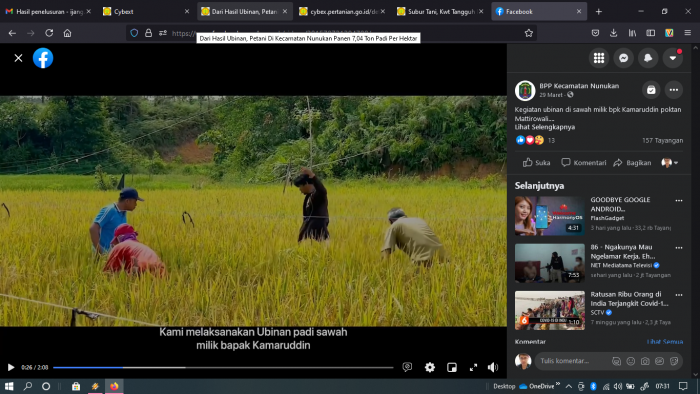This screenshot has height=394, width=700.
Task: Expand the account dropdown arrow
Action: tap(672, 58)
